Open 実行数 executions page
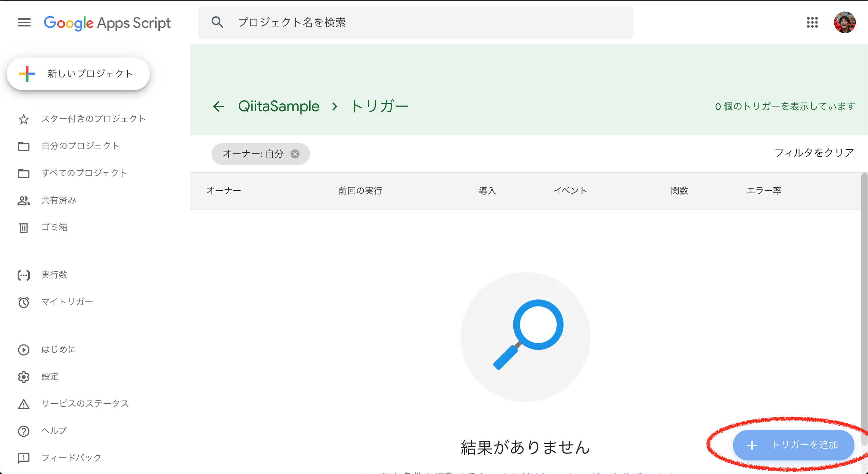This screenshot has height=474, width=868. [54, 275]
